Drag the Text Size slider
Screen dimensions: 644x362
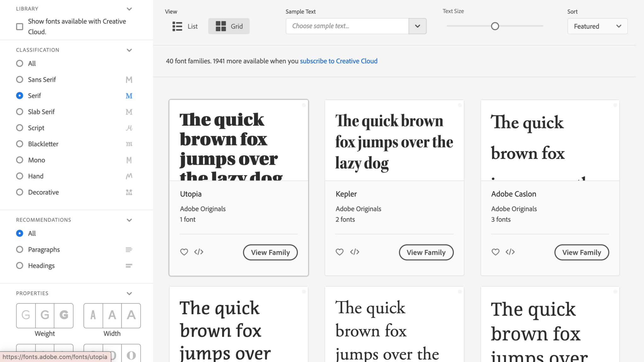tap(495, 26)
